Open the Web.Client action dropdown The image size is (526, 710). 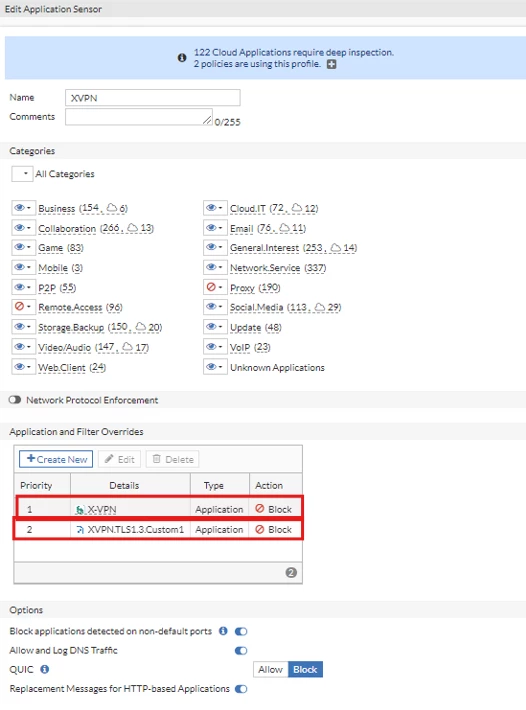(24, 367)
